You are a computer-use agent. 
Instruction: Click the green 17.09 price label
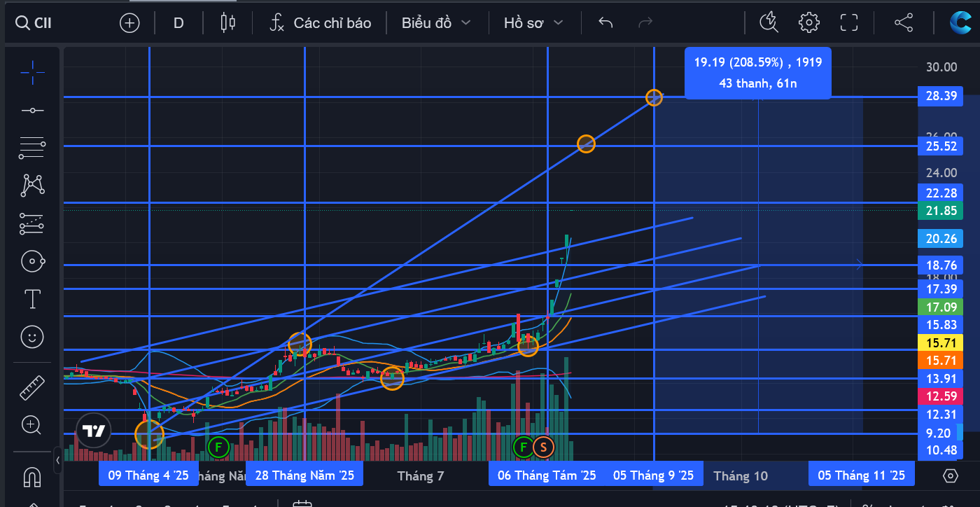click(x=941, y=307)
